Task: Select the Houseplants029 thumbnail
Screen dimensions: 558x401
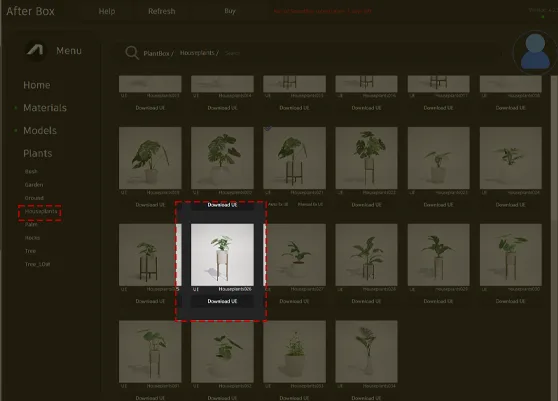Action: click(438, 255)
